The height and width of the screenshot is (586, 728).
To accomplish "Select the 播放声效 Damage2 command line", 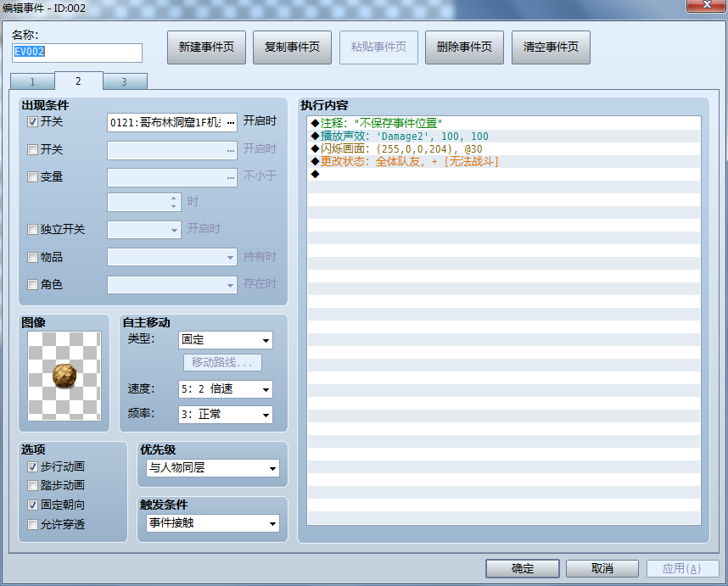I will click(x=504, y=136).
